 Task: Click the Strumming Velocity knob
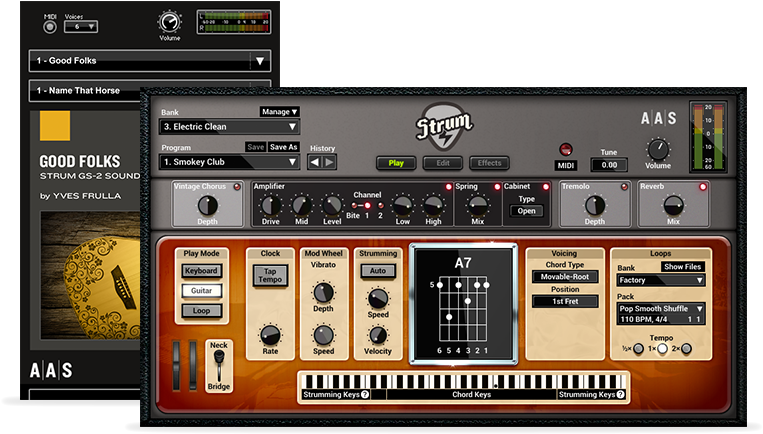[378, 335]
